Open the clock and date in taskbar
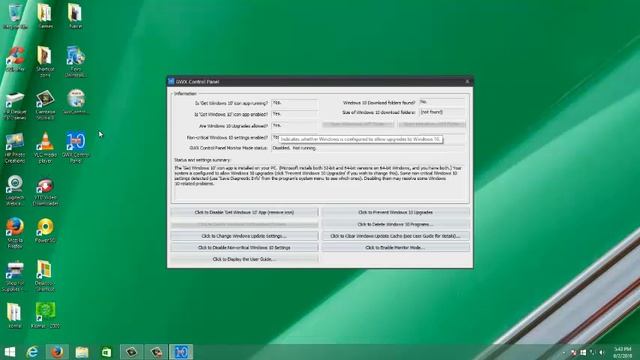The image size is (640, 360). (622, 352)
